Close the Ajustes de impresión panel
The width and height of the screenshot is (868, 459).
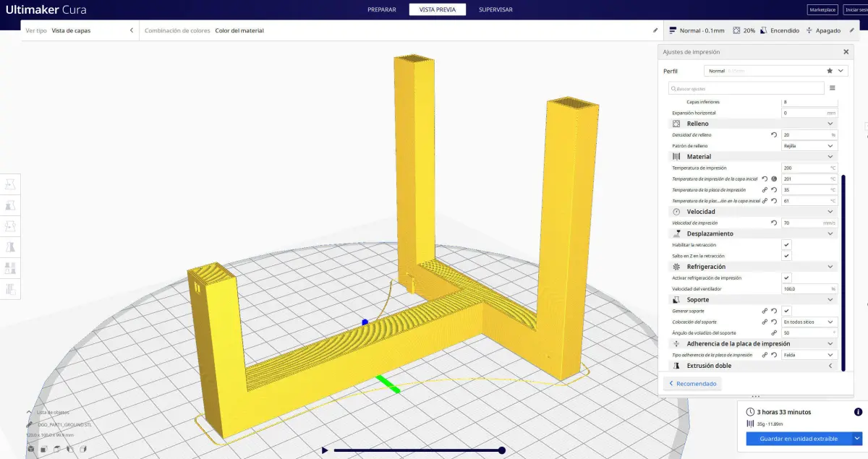(846, 52)
